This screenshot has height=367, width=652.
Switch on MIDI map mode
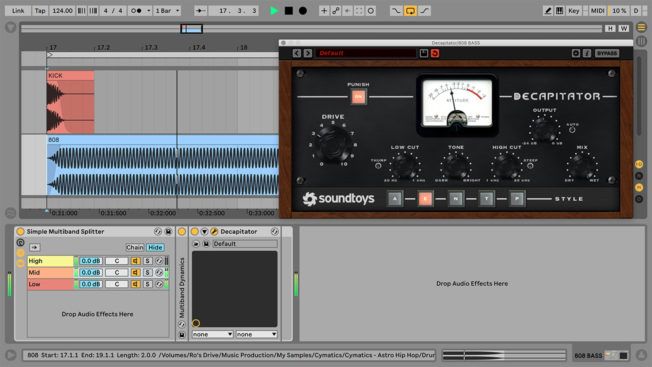[598, 11]
